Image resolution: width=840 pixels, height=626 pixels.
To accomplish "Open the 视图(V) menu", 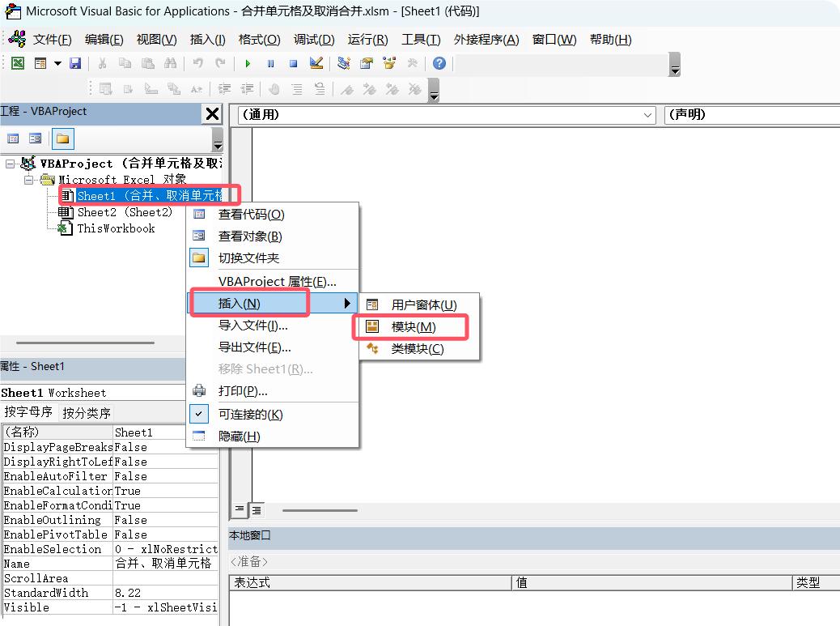I will coord(156,40).
